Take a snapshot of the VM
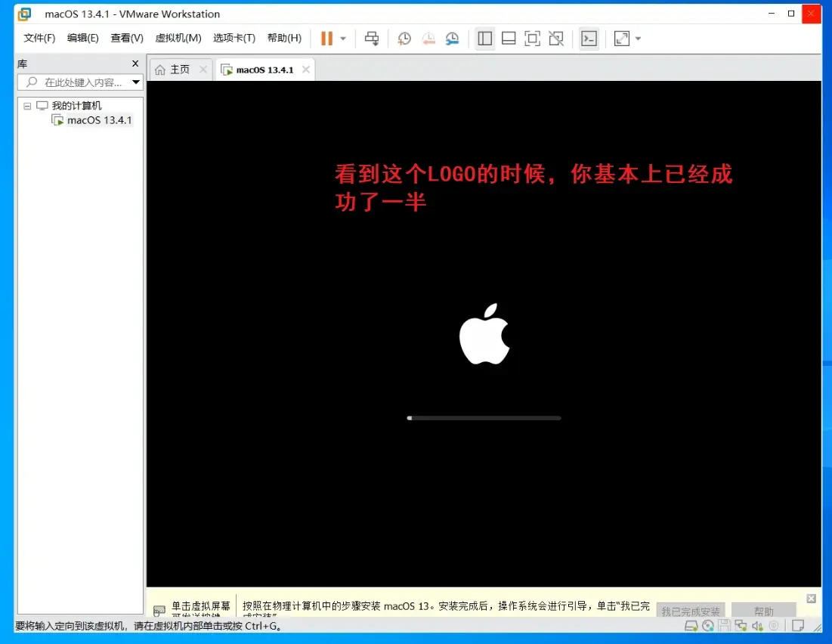The image size is (832, 644). pyautogui.click(x=404, y=39)
